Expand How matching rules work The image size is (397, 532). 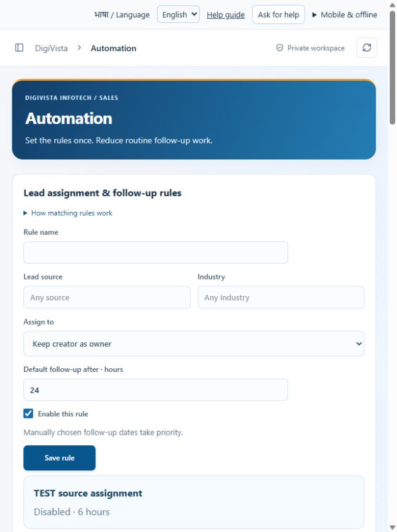68,213
